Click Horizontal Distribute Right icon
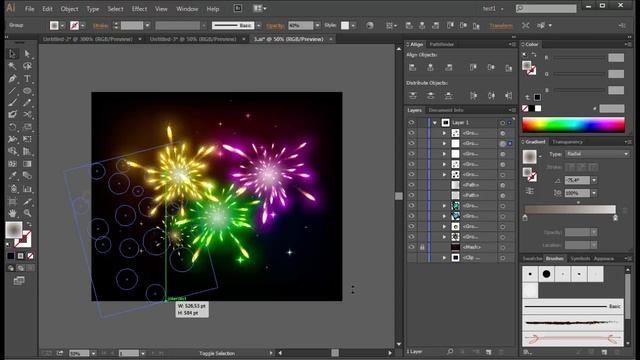 pos(509,96)
